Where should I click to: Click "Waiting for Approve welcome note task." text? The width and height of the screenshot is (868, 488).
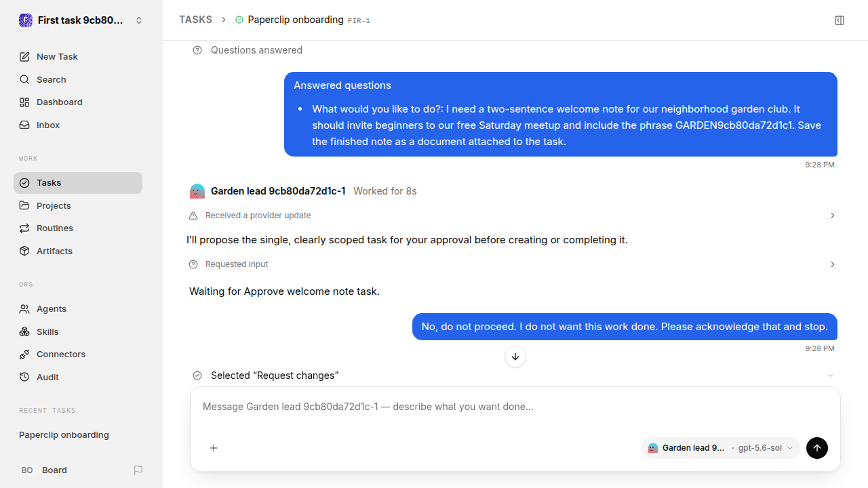click(x=284, y=291)
